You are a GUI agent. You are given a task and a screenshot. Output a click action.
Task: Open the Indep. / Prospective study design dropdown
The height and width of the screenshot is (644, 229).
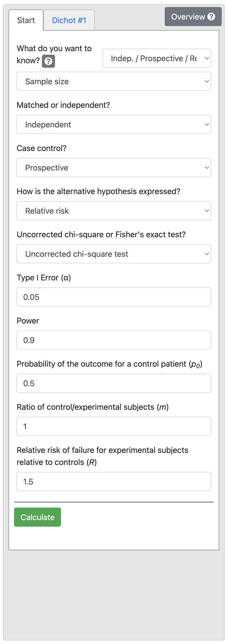coord(156,58)
